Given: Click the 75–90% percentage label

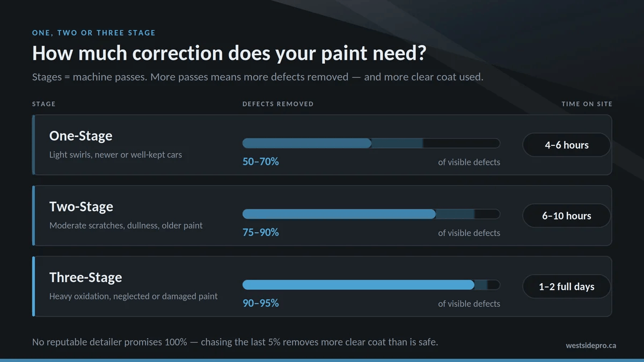Looking at the screenshot, I should click(x=261, y=232).
